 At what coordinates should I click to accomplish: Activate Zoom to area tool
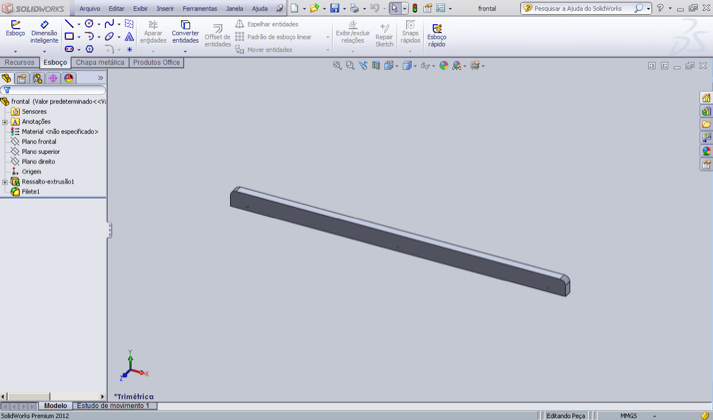pos(350,65)
